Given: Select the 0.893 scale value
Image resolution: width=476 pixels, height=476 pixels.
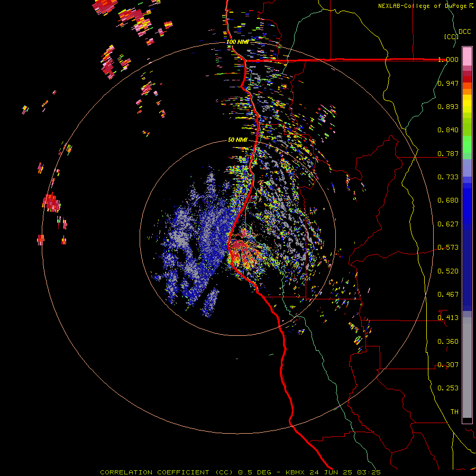Looking at the screenshot, I should [x=448, y=106].
